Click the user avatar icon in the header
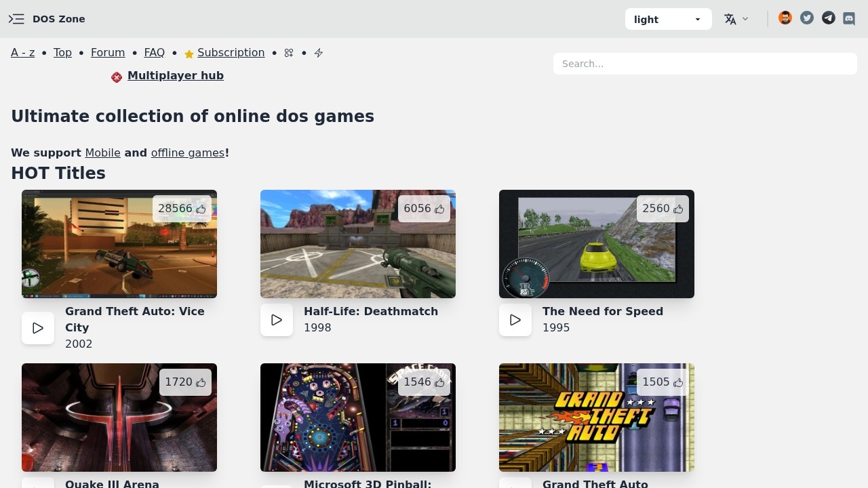Image resolution: width=868 pixels, height=488 pixels. pos(785,18)
